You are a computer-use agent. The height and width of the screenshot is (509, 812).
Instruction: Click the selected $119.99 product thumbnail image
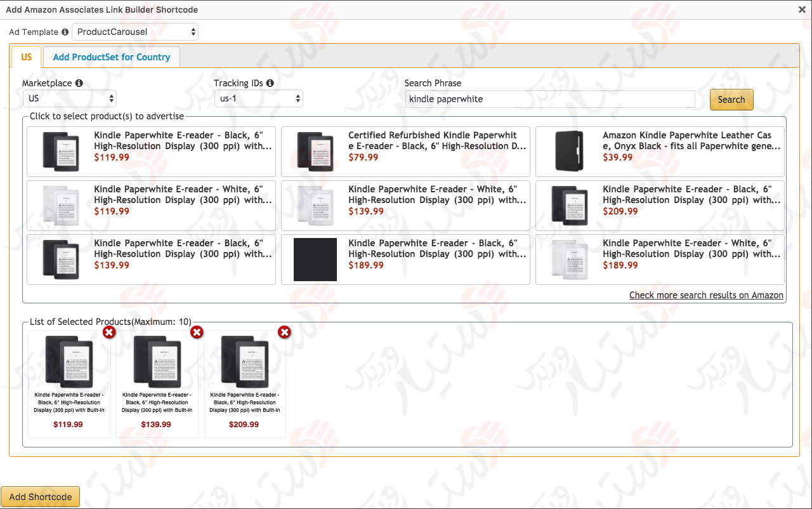click(x=70, y=362)
